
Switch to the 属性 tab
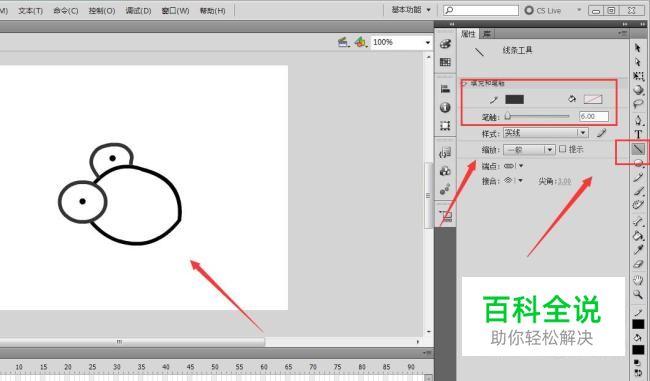468,34
